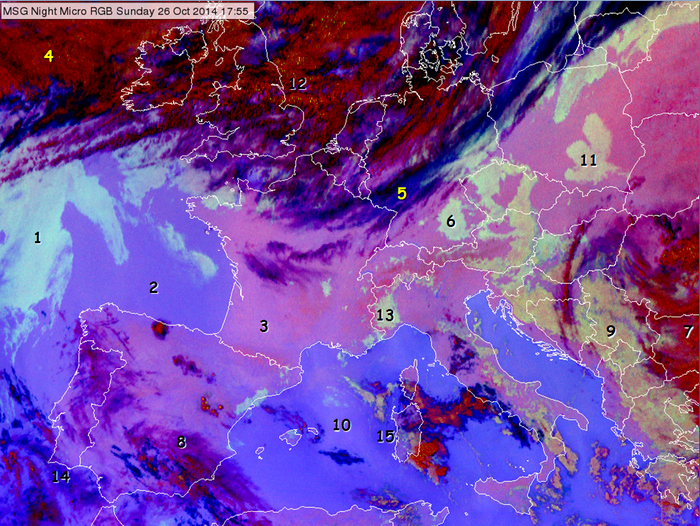Select marker 11 over eastern Europe

(x=588, y=160)
